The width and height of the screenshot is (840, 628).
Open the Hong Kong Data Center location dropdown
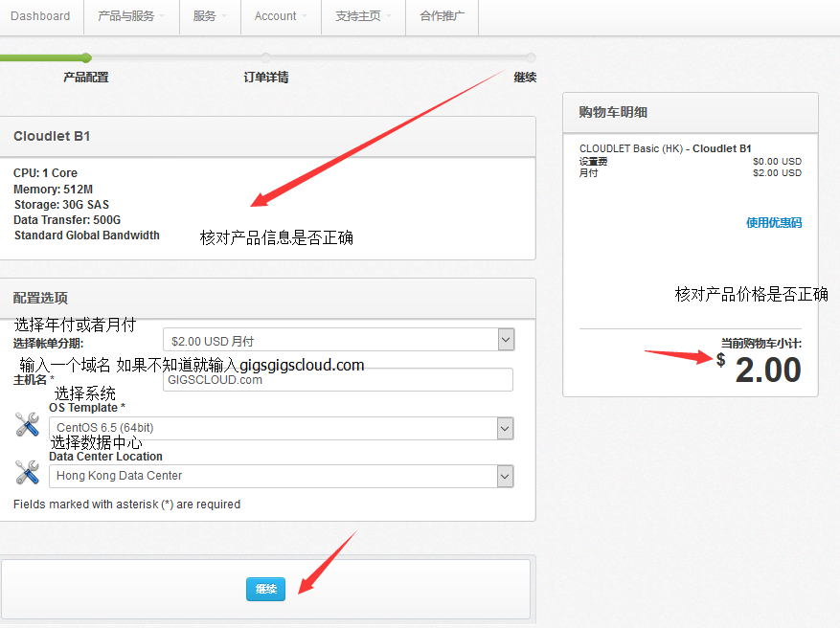tap(282, 476)
